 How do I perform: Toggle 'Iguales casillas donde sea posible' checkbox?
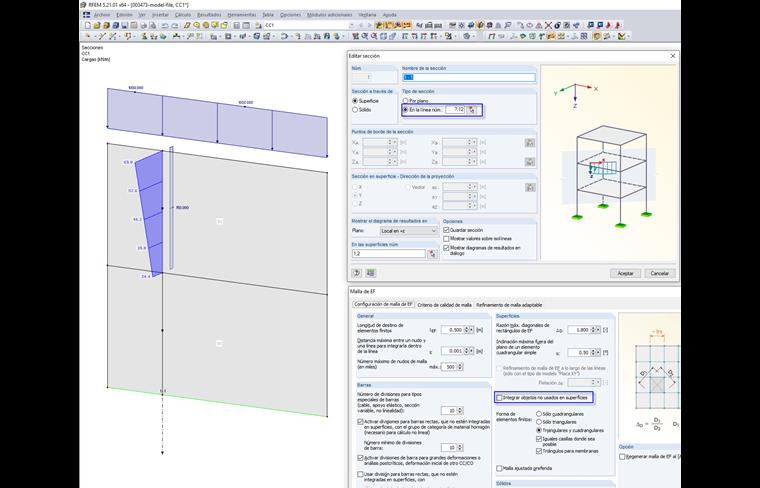pos(539,439)
